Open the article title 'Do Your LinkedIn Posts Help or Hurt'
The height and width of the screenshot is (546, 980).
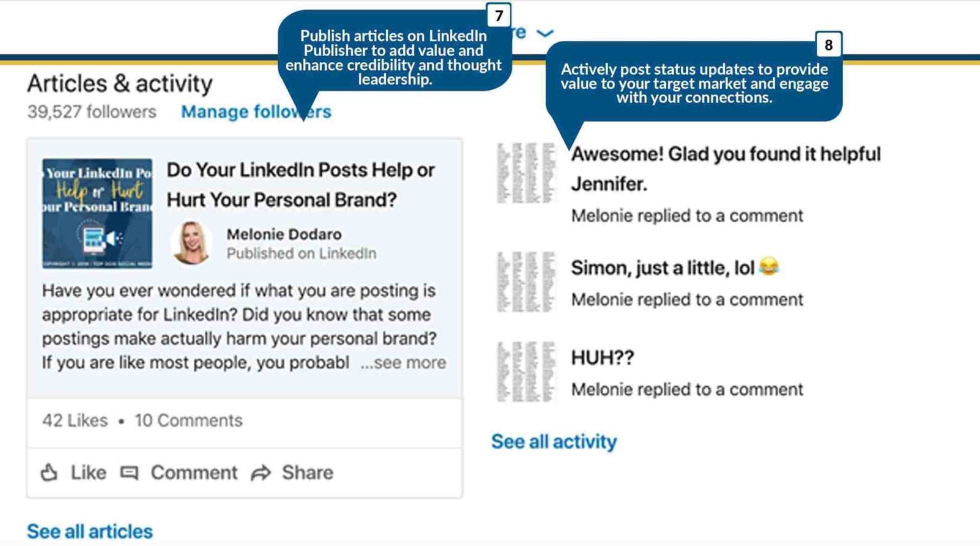pos(301,185)
